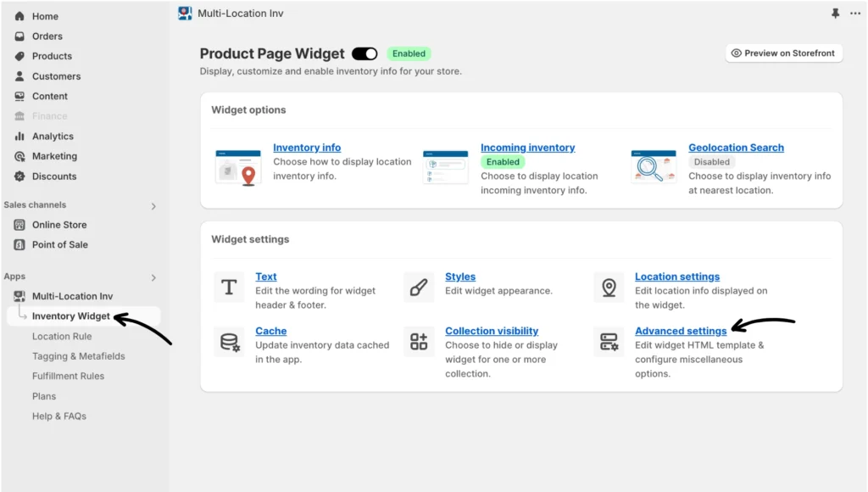Go to Location Rule in sidebar

62,337
